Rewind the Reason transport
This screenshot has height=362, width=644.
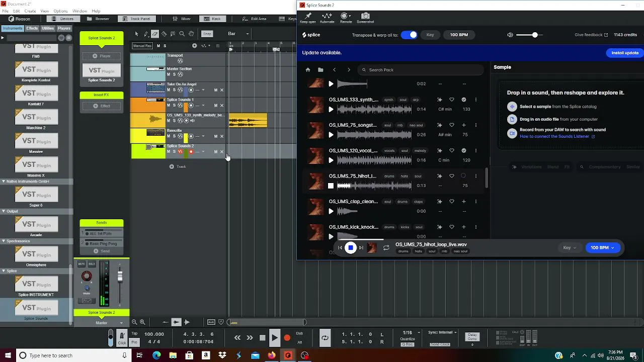pos(237,338)
